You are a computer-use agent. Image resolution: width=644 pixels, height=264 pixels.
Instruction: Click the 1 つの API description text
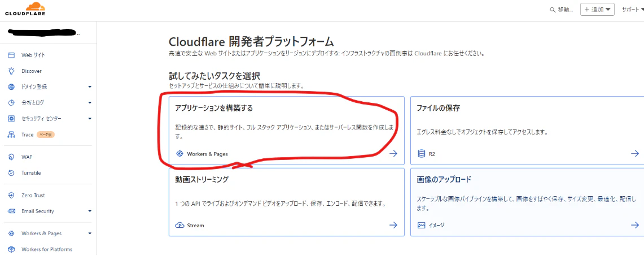[282, 204]
